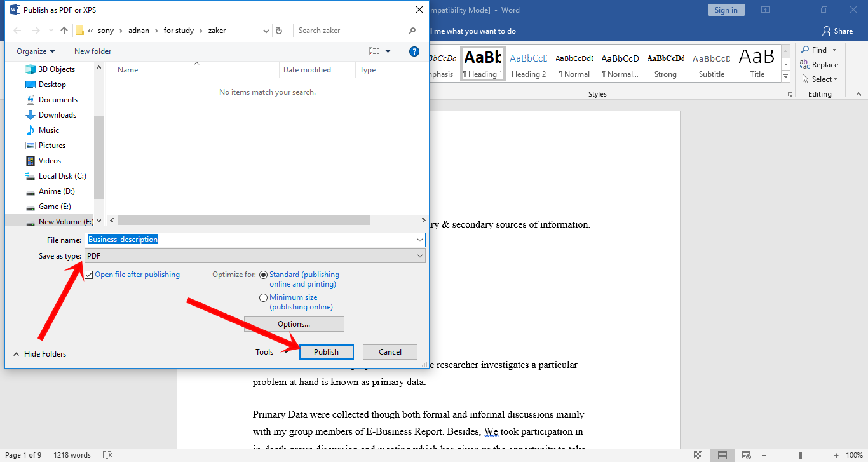This screenshot has width=868, height=462.
Task: Open the Save as type dropdown
Action: click(419, 255)
